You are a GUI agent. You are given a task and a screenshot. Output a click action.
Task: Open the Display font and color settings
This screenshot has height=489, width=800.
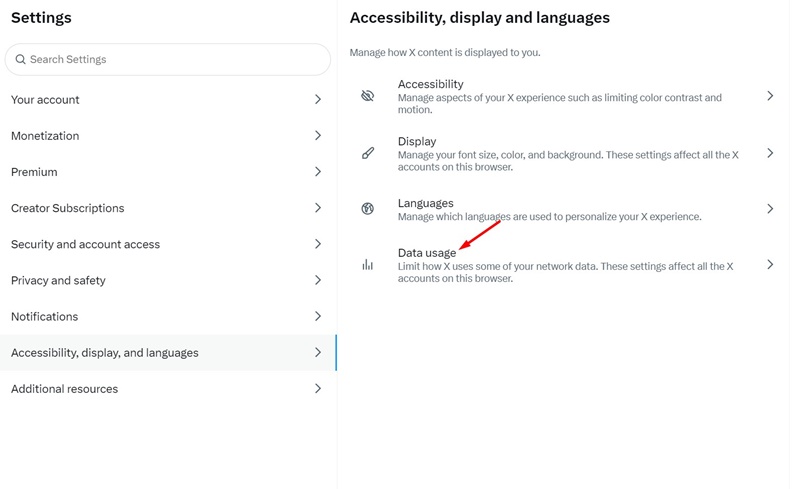point(565,153)
